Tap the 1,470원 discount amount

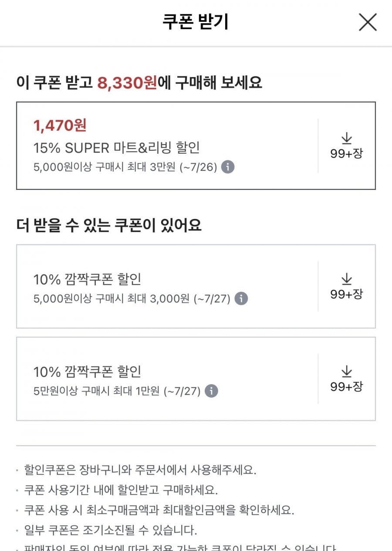pos(60,125)
